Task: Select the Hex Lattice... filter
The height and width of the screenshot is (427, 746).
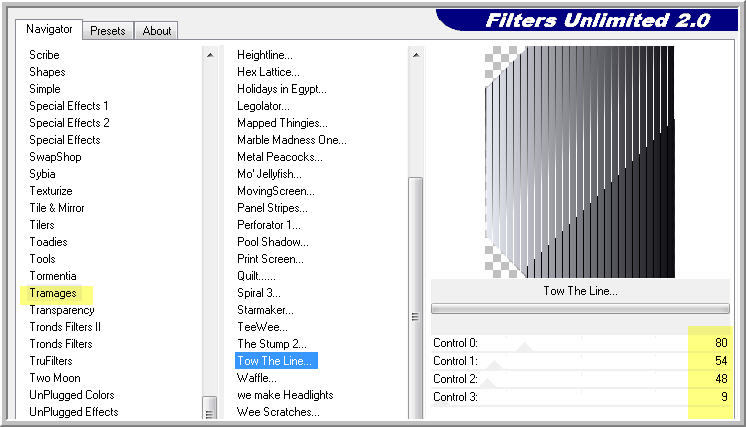Action: (x=268, y=72)
